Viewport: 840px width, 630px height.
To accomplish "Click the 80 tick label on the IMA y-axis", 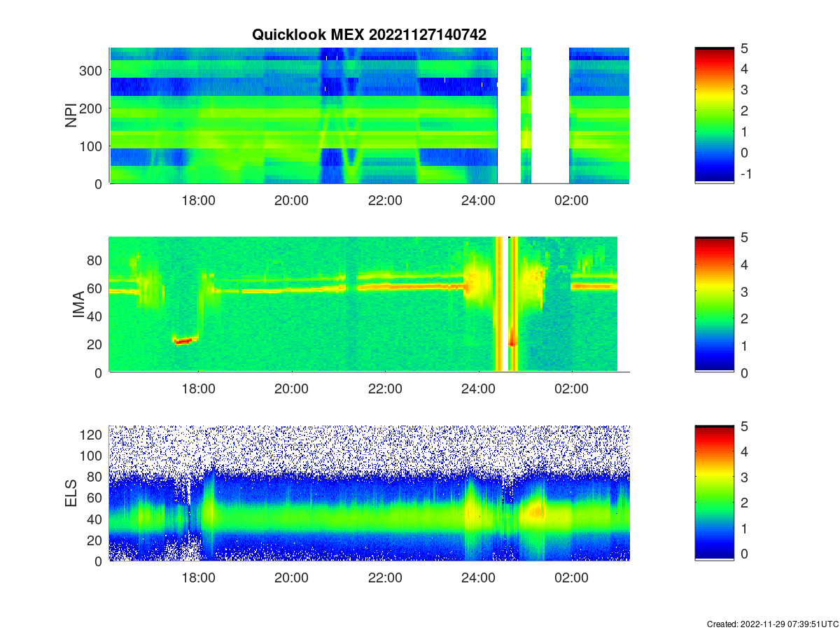I will (x=96, y=260).
